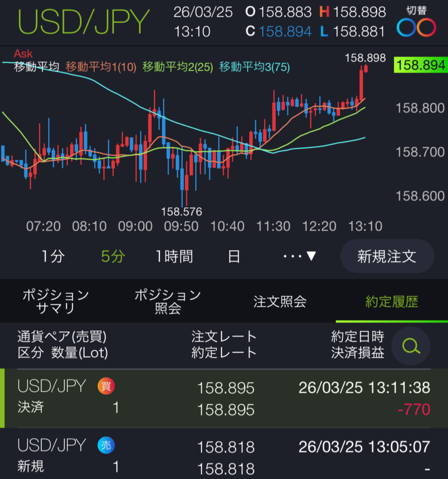
Task: Tap the trade row showing -770 loss
Action: pos(224,398)
